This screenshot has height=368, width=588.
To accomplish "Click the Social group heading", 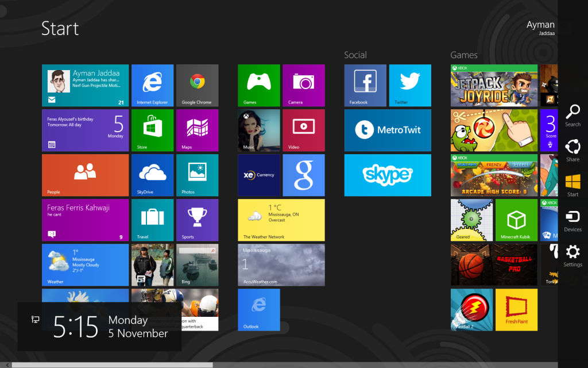I will (355, 55).
